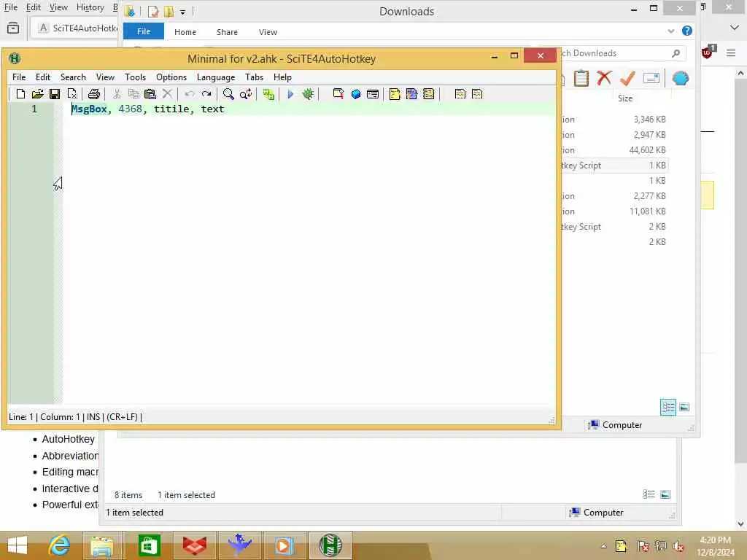The height and width of the screenshot is (560, 747).
Task: Click the SciTE4AutoHotkey taskbar button
Action: pyautogui.click(x=330, y=545)
